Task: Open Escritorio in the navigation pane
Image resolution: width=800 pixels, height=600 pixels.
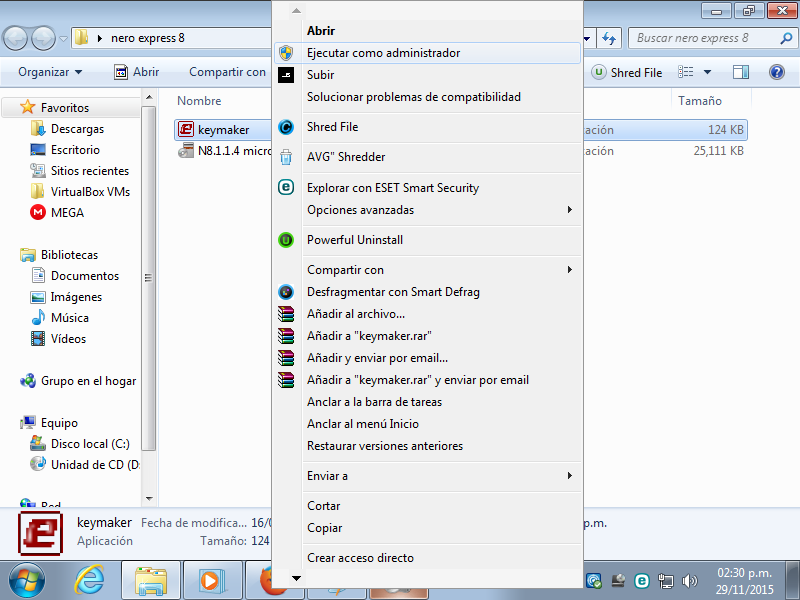Action: [x=75, y=149]
